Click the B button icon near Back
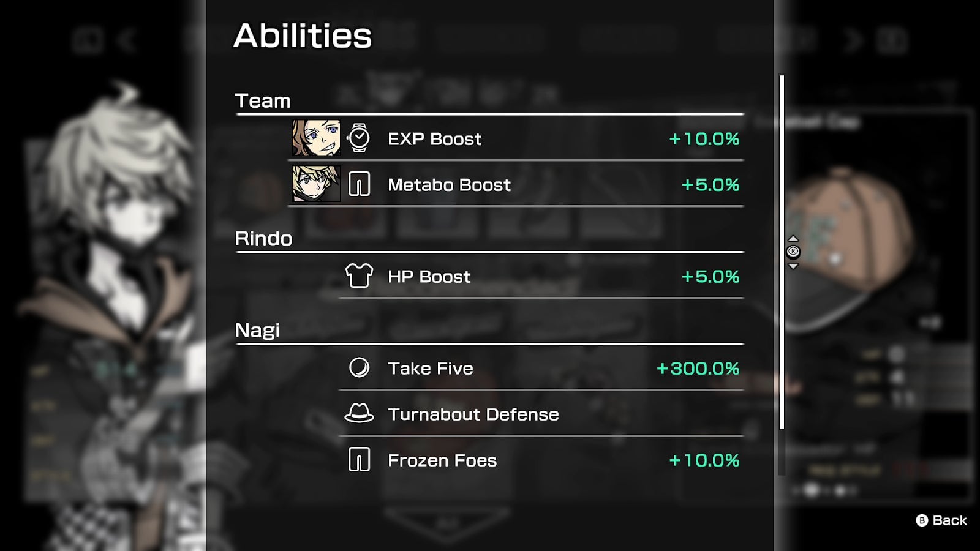The height and width of the screenshot is (551, 980). coord(922,520)
